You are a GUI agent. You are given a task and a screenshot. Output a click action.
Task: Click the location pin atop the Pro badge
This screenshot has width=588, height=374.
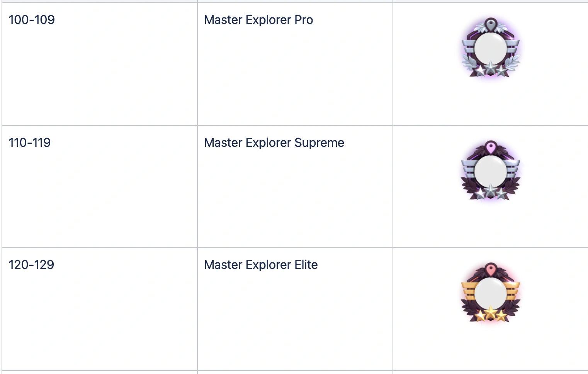coord(491,24)
